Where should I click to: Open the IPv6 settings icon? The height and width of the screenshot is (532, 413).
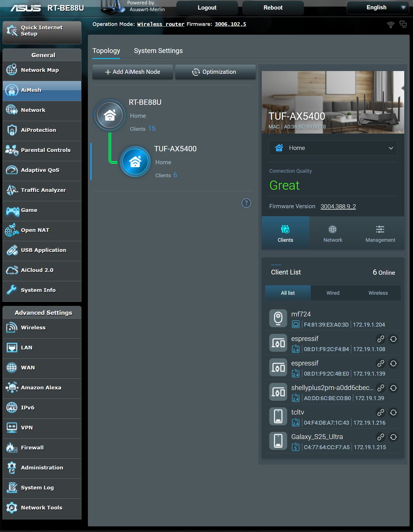(x=12, y=407)
